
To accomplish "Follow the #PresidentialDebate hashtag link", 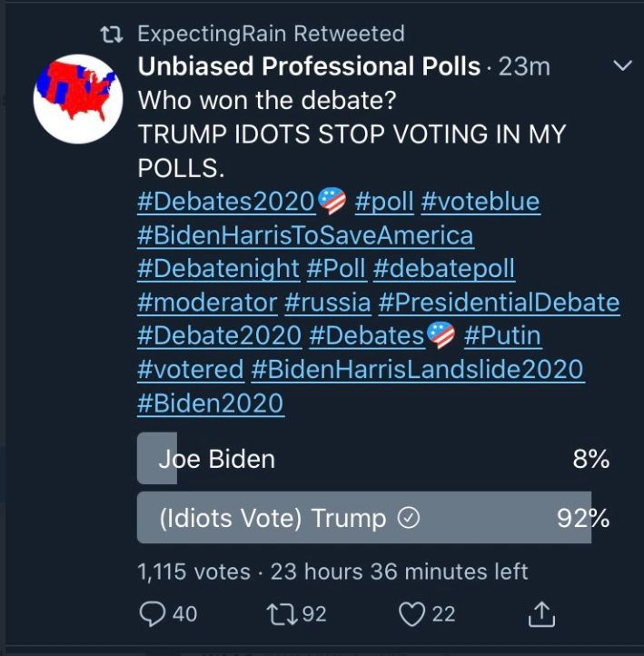I will 499,303.
